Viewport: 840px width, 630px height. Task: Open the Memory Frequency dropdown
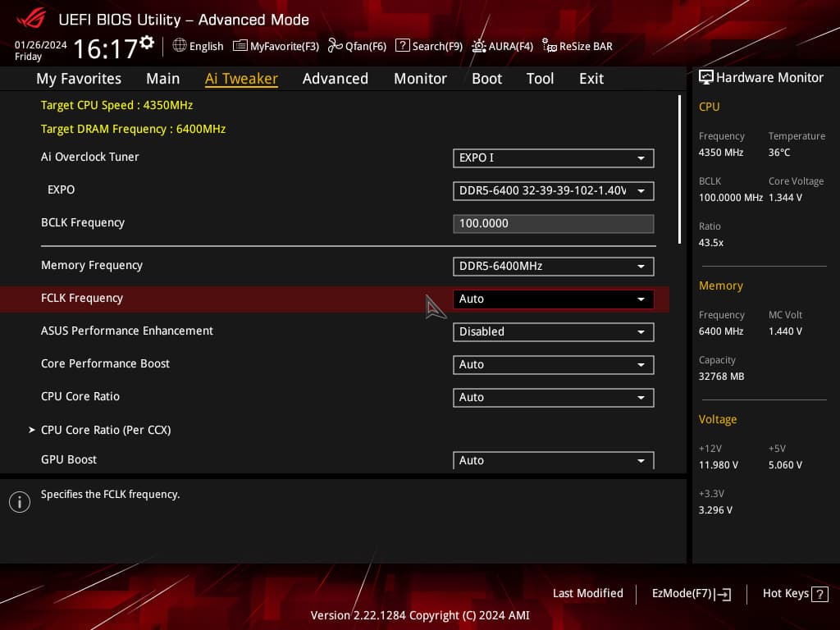[553, 266]
